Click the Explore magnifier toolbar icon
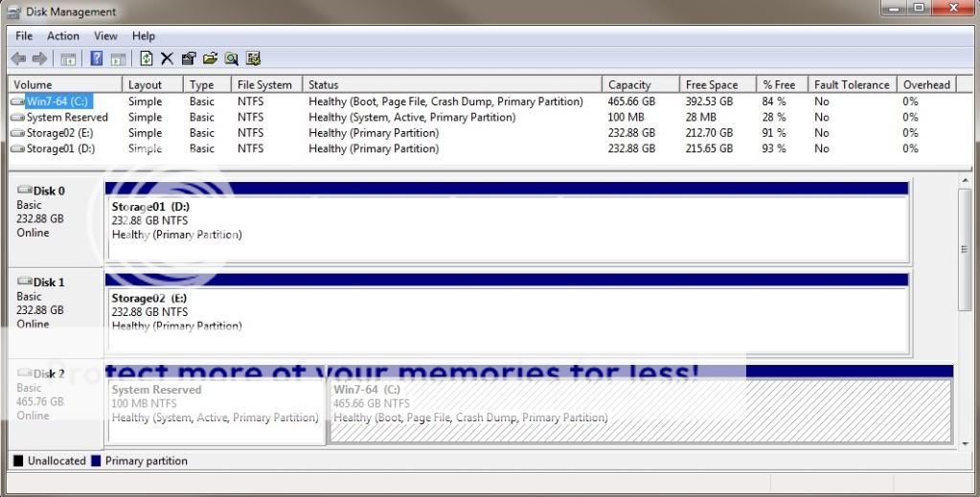 click(231, 58)
